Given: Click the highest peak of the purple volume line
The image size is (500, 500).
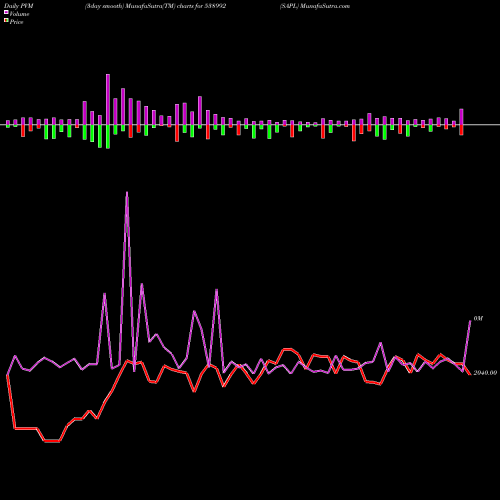Looking at the screenshot, I should point(127,192).
